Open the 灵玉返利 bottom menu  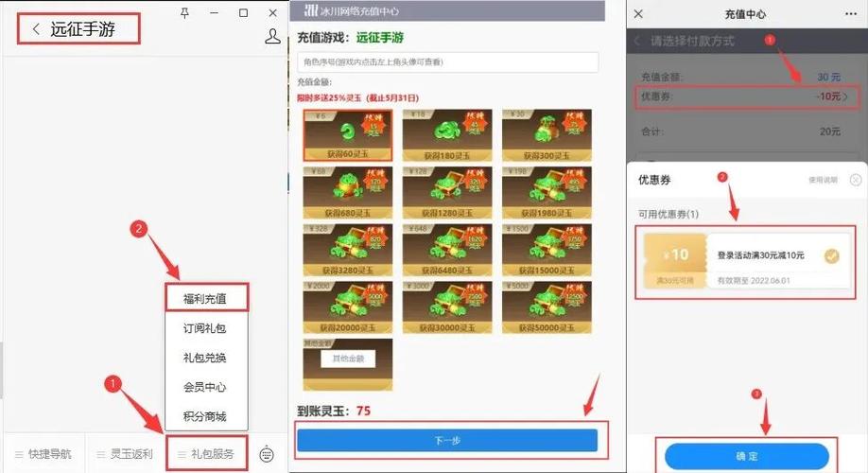[x=125, y=454]
